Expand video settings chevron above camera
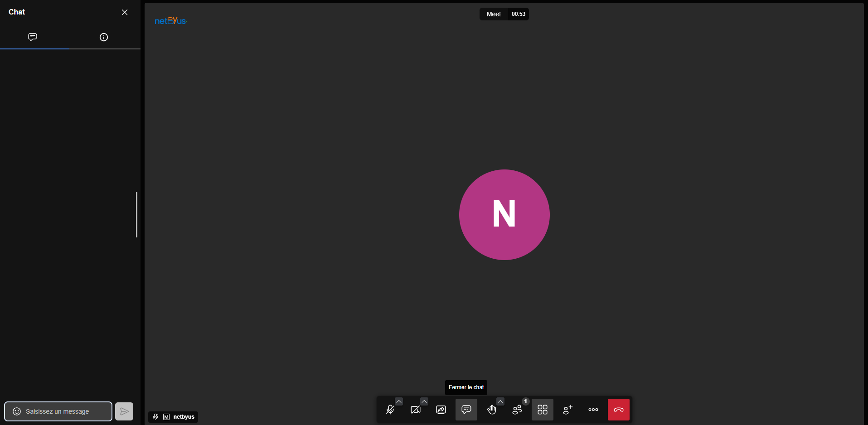This screenshot has height=425, width=868. 424,401
